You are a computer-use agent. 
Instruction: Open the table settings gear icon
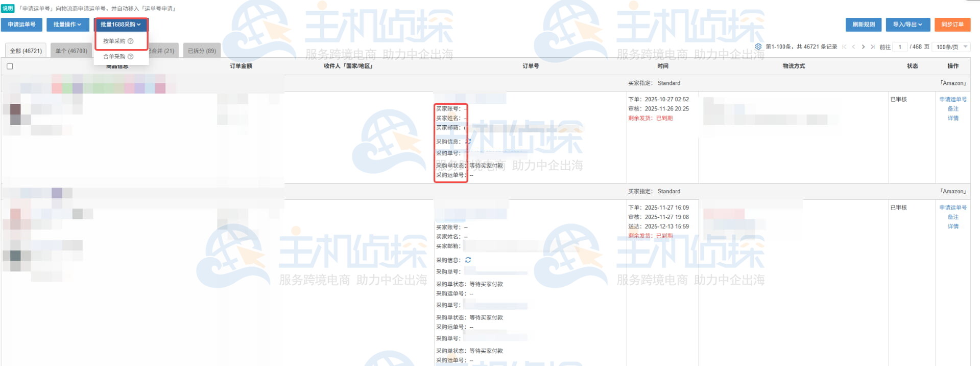(x=758, y=47)
